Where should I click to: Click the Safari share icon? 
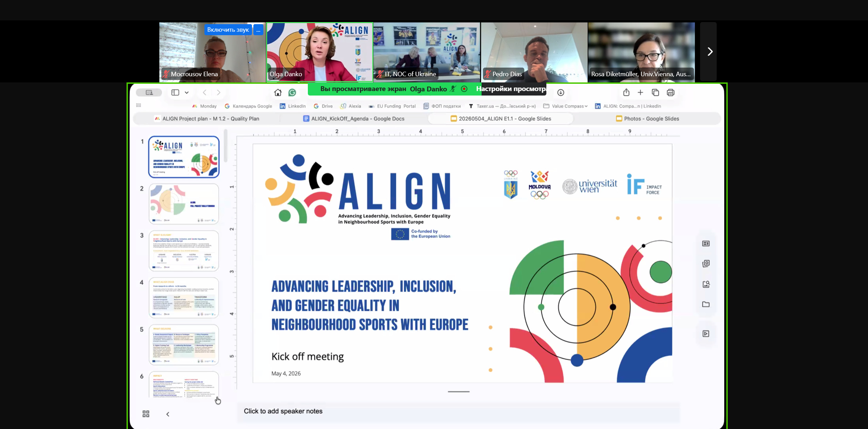[626, 92]
